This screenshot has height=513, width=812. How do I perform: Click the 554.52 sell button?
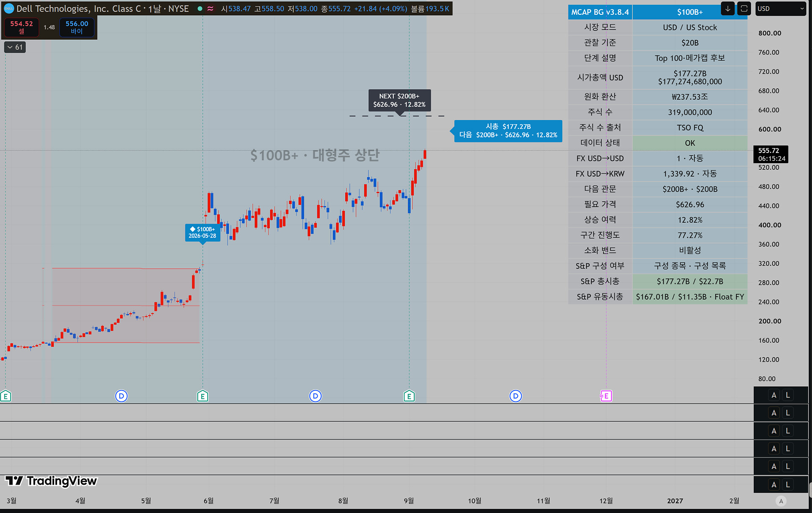[x=22, y=27]
